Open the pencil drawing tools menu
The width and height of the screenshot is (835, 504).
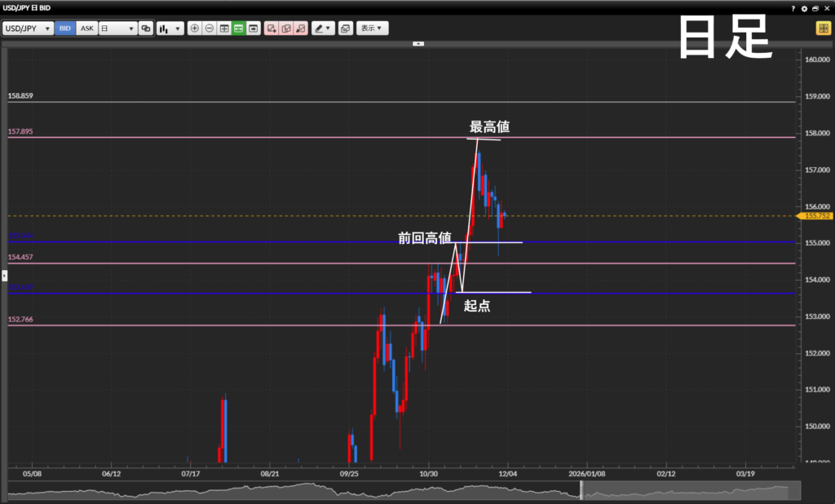pyautogui.click(x=323, y=28)
